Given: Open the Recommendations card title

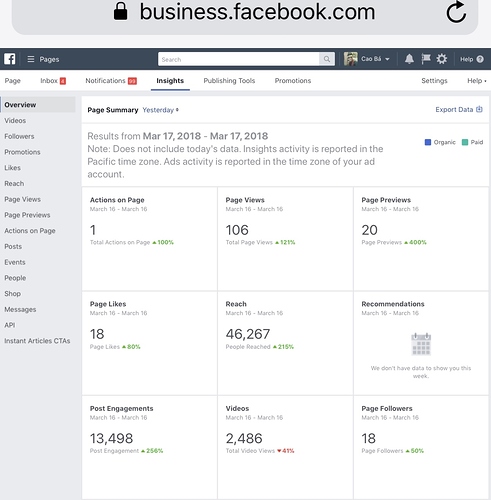Looking at the screenshot, I should [x=393, y=304].
